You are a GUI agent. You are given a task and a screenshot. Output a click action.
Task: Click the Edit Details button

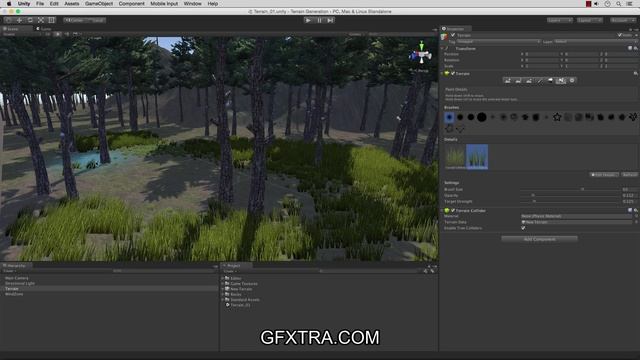click(x=604, y=175)
